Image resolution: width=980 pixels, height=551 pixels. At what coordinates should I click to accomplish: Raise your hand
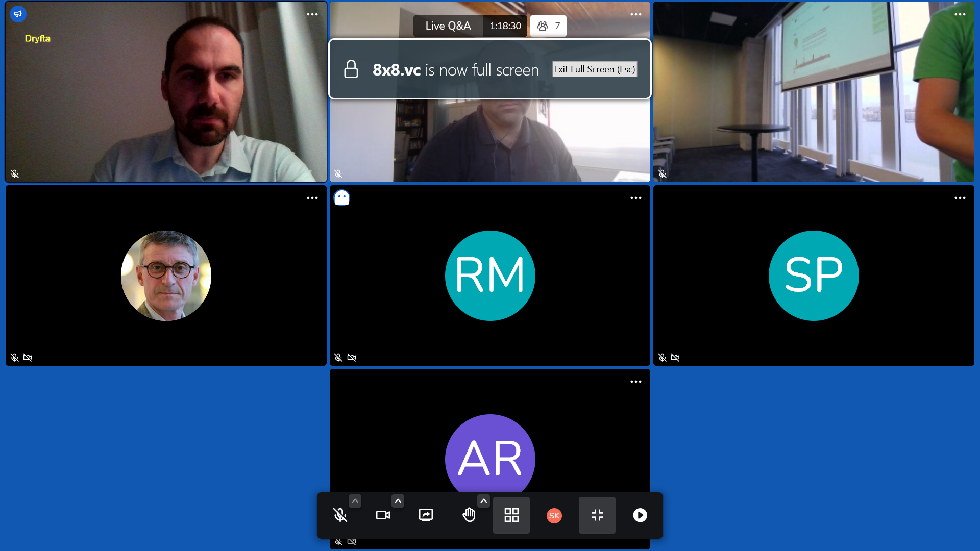[x=469, y=515]
